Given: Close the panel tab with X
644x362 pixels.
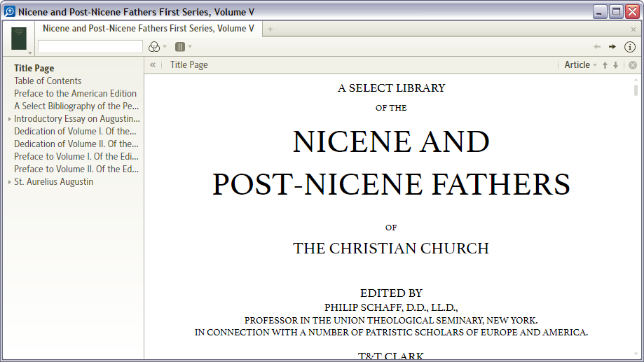Looking at the screenshot, I should [633, 29].
